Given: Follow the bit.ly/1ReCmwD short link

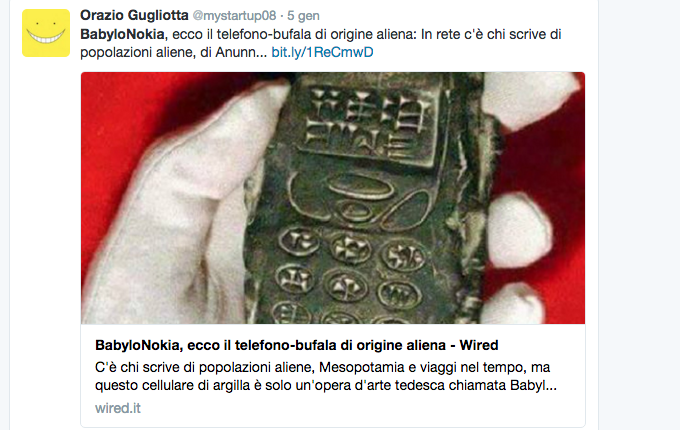Looking at the screenshot, I should click(322, 52).
